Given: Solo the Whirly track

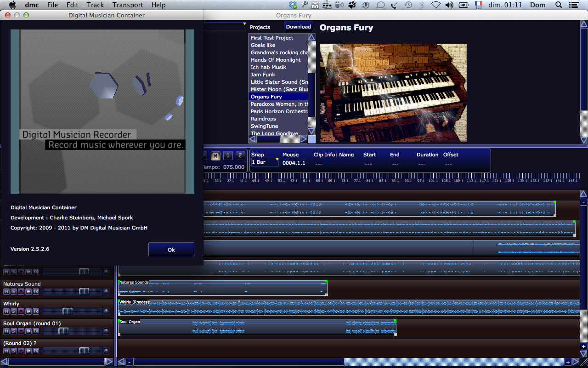Looking at the screenshot, I should [x=15, y=311].
